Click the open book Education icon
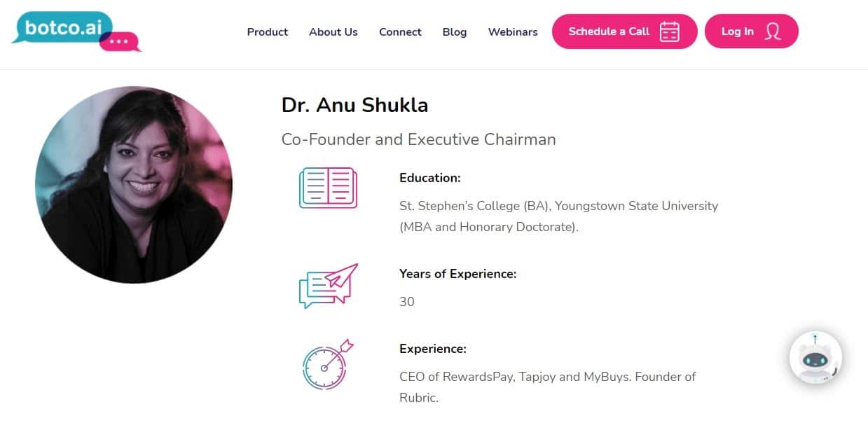The width and height of the screenshot is (868, 430). 328,187
